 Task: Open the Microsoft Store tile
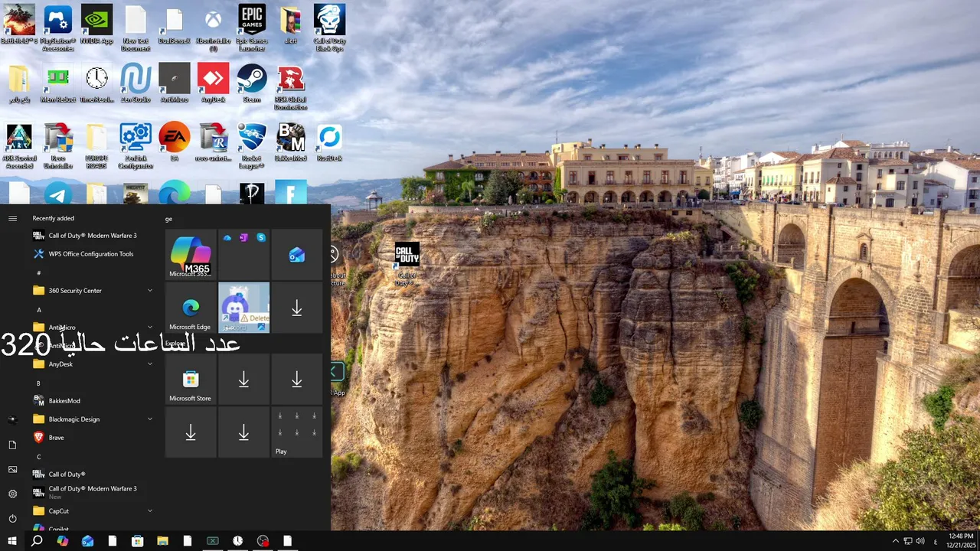[191, 379]
